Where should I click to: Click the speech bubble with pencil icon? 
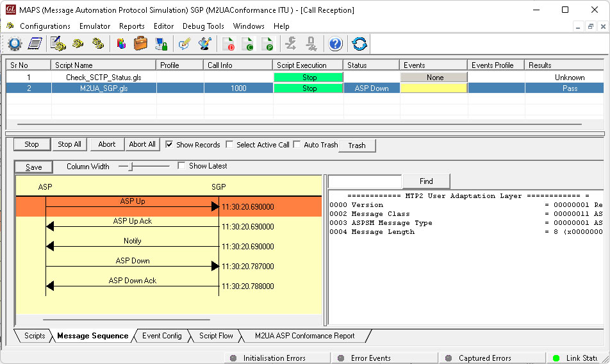(x=185, y=44)
